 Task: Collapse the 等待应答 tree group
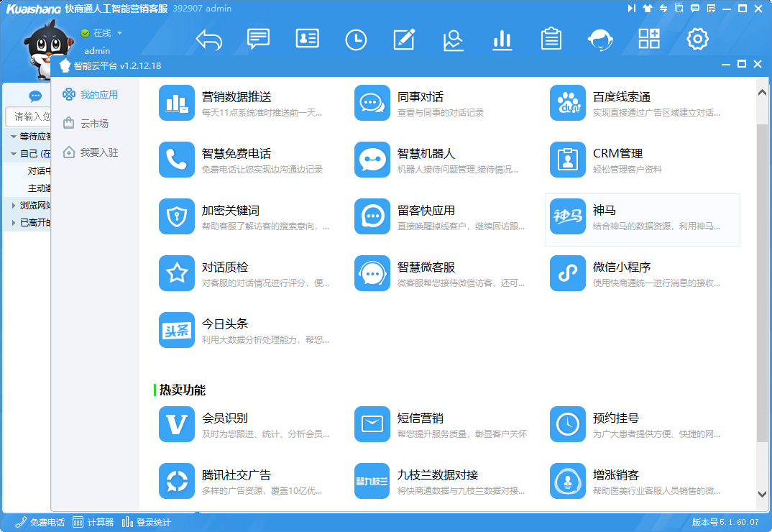coord(14,137)
